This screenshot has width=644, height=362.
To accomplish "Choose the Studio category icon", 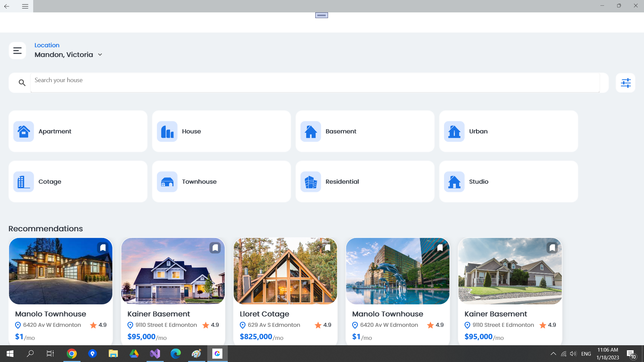I will pyautogui.click(x=454, y=182).
